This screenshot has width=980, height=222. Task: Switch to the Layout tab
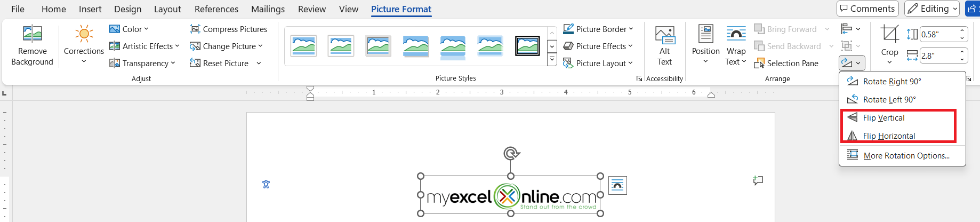click(167, 9)
